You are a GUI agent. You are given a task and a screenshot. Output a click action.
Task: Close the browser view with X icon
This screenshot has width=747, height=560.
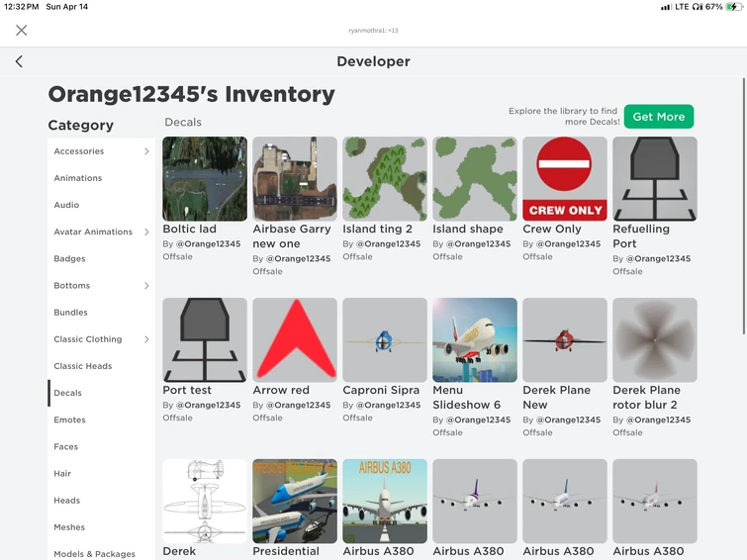tap(22, 30)
